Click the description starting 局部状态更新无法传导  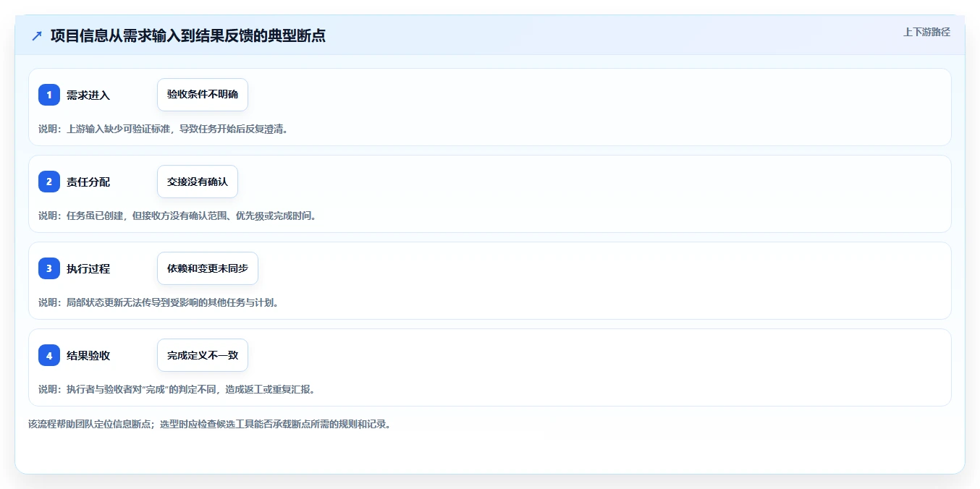159,302
